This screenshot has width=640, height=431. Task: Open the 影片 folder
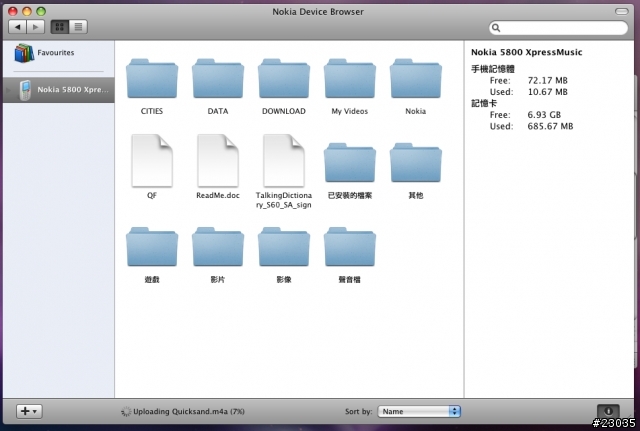click(218, 247)
